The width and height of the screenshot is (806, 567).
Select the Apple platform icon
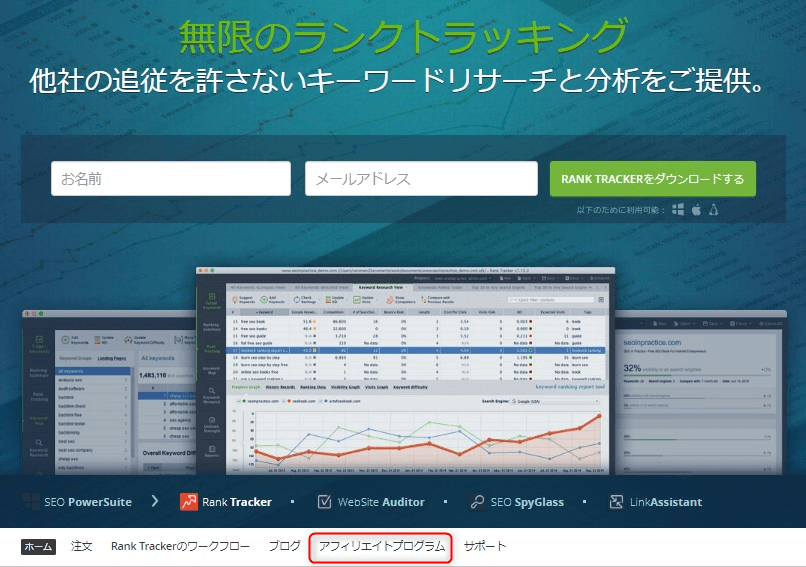click(696, 209)
